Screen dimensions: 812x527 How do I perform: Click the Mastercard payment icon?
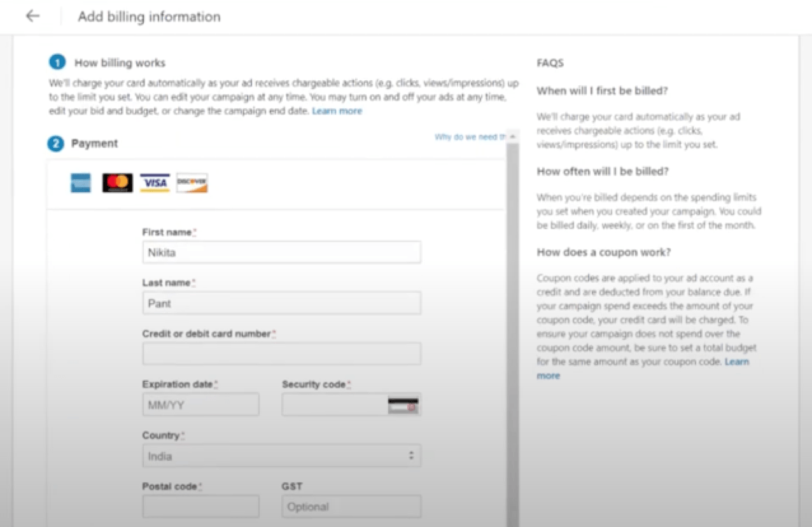(x=117, y=183)
